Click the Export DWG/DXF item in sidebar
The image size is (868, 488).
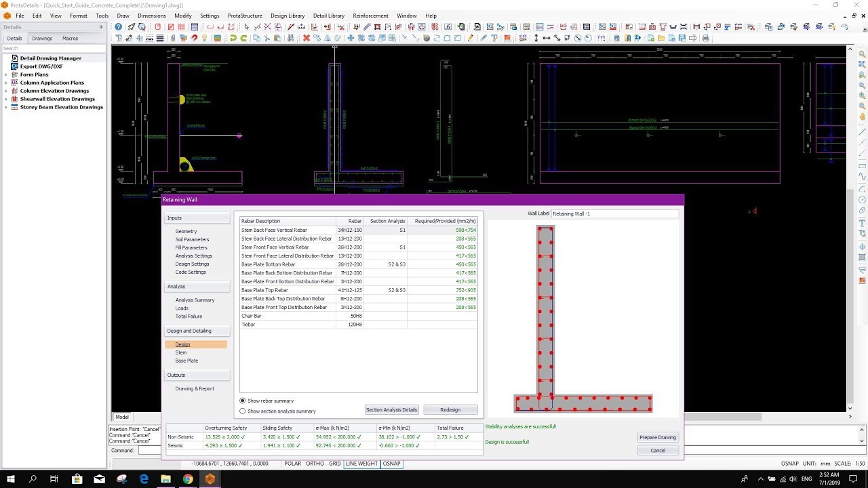(42, 66)
